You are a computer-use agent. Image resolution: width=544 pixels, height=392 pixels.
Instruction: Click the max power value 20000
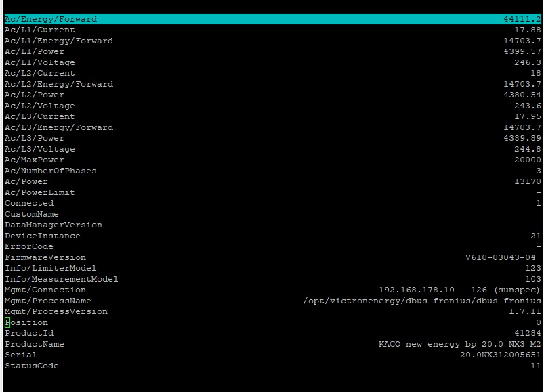(x=527, y=160)
